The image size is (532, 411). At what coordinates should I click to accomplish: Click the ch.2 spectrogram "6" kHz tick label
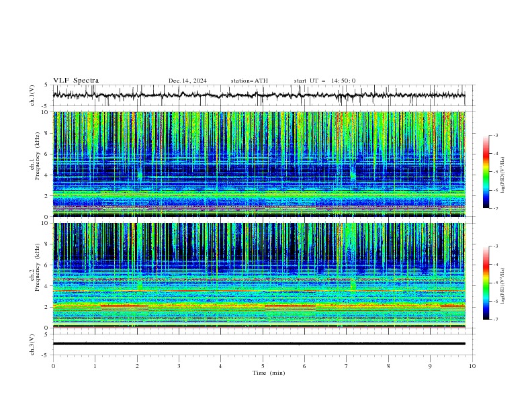pos(47,265)
